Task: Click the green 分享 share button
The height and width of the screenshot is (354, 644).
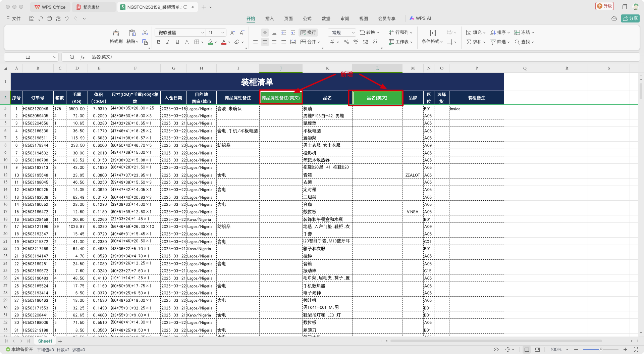Action: 630,18
